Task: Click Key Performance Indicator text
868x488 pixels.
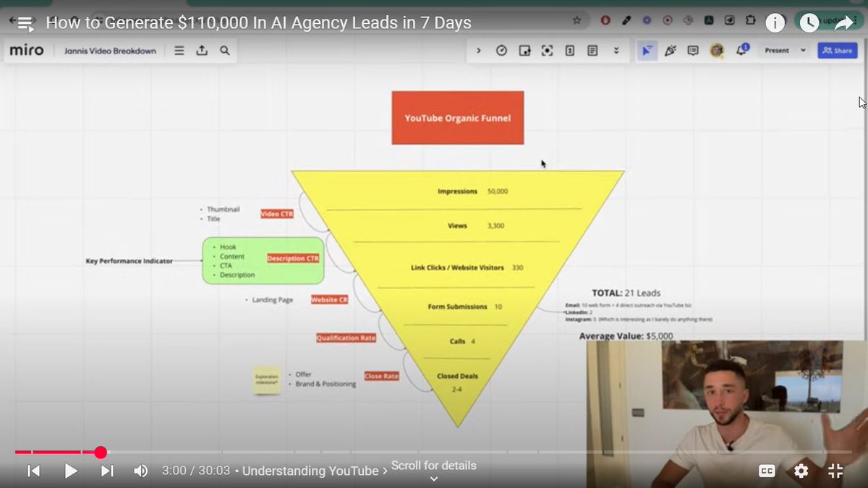Action: (x=129, y=260)
